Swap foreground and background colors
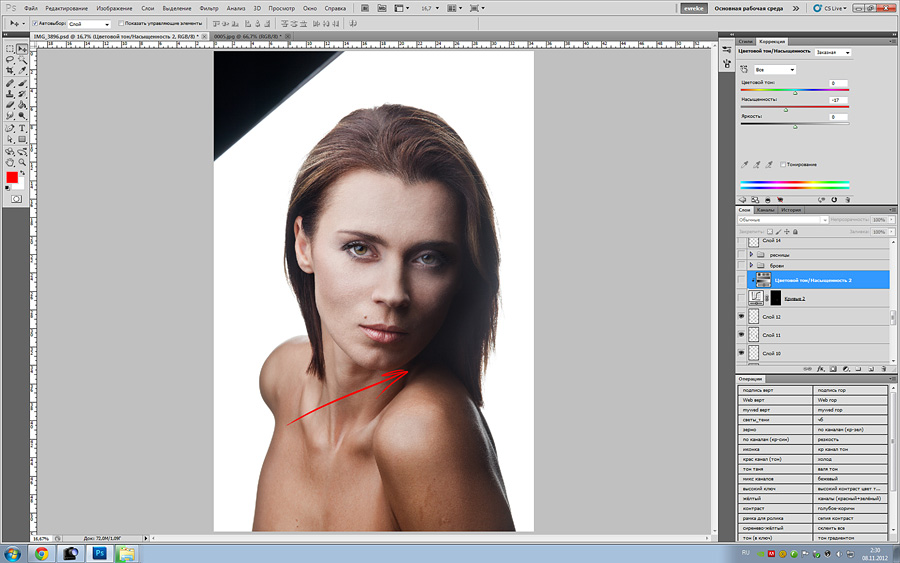Screen dimensions: 900x563 tap(22, 172)
